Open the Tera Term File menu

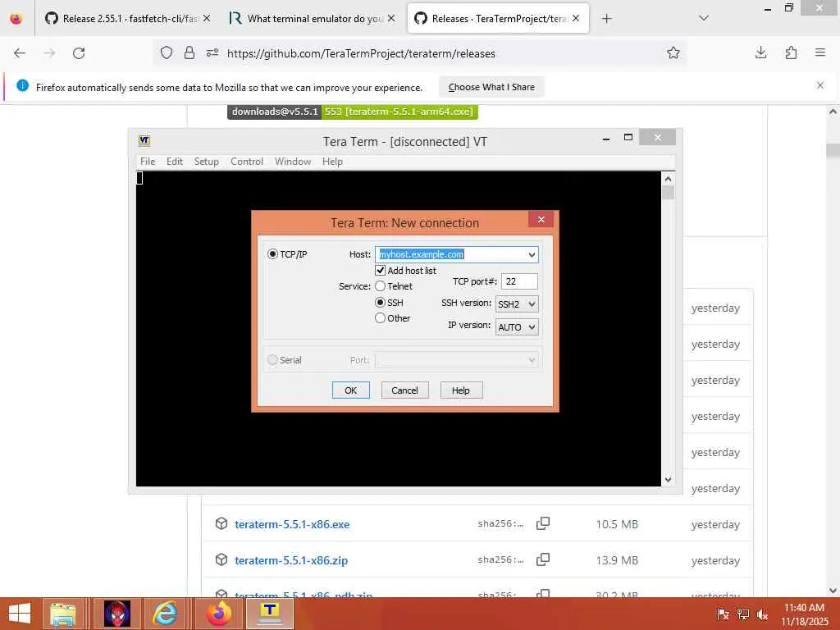click(148, 162)
